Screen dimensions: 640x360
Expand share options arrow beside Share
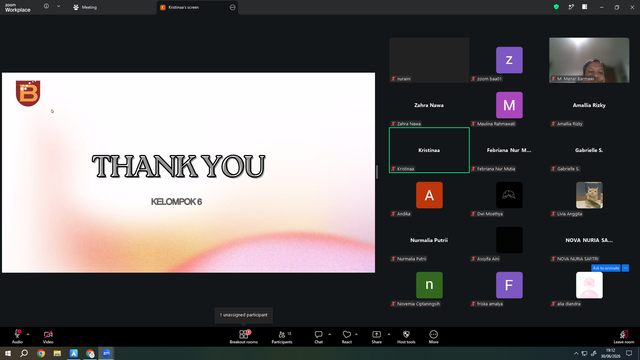coord(389,334)
